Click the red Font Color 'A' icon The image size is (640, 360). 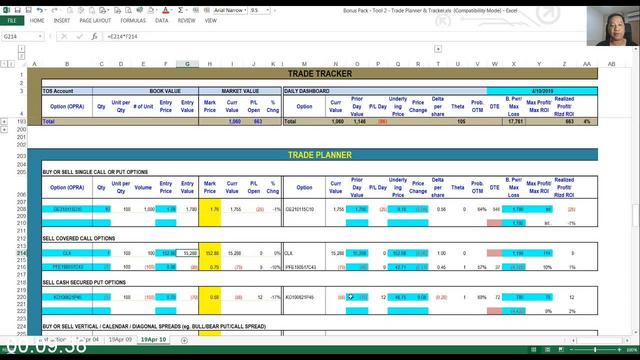point(165,10)
